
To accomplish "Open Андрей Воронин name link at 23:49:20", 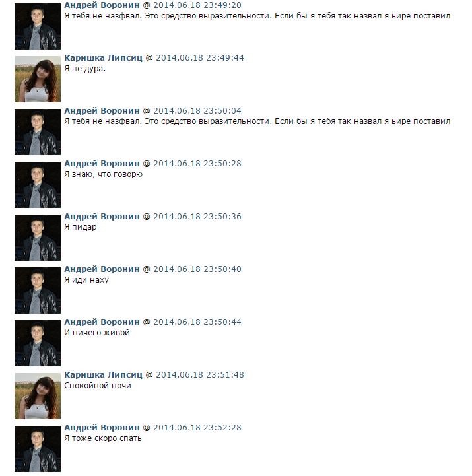I will tap(102, 5).
